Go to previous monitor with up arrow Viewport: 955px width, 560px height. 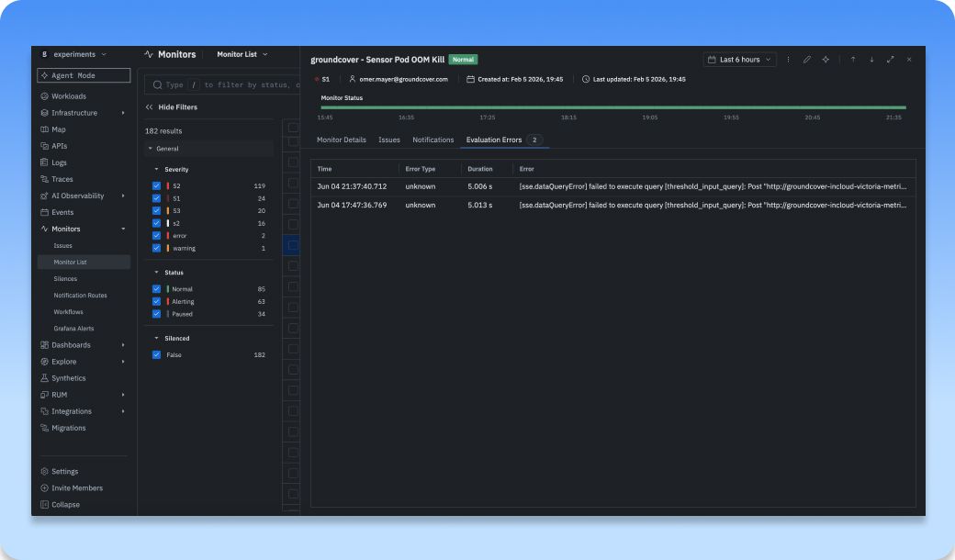853,60
